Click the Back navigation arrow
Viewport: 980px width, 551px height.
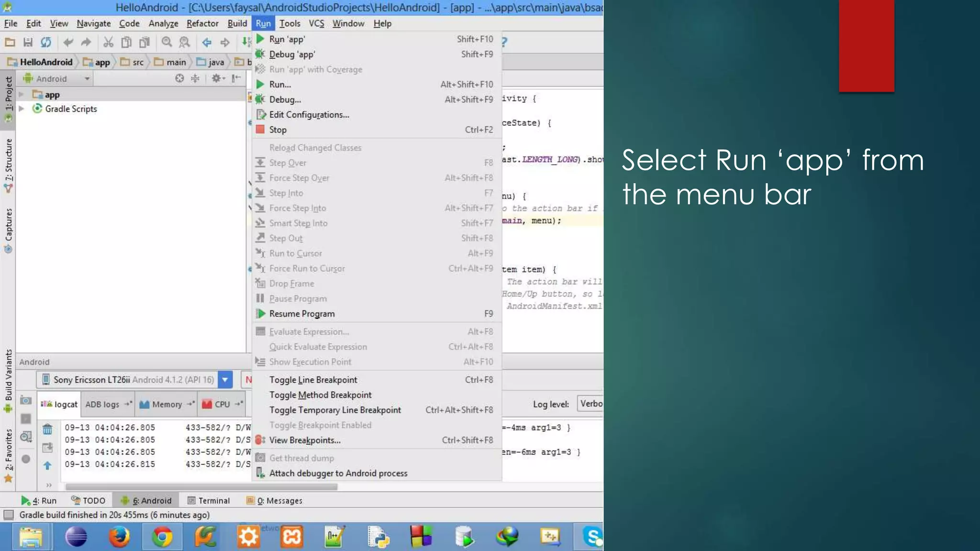pos(207,42)
